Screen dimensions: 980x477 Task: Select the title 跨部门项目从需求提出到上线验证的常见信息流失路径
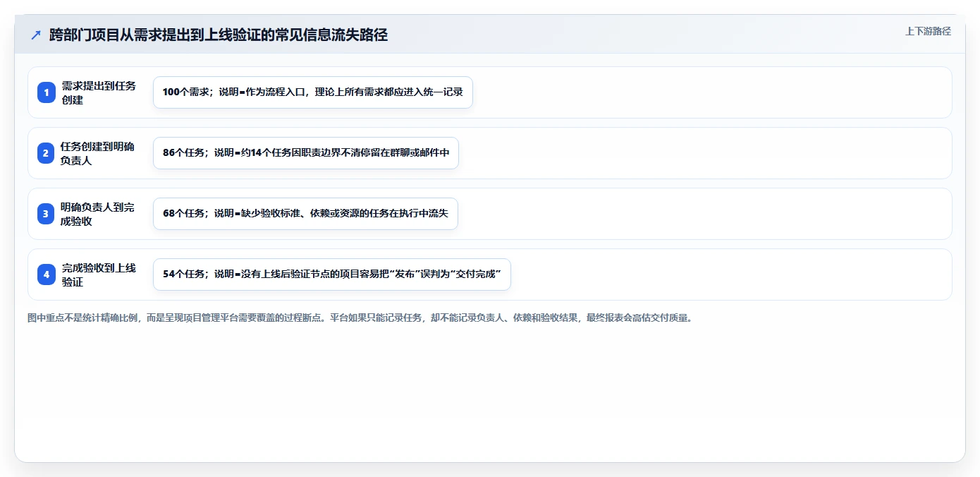219,35
